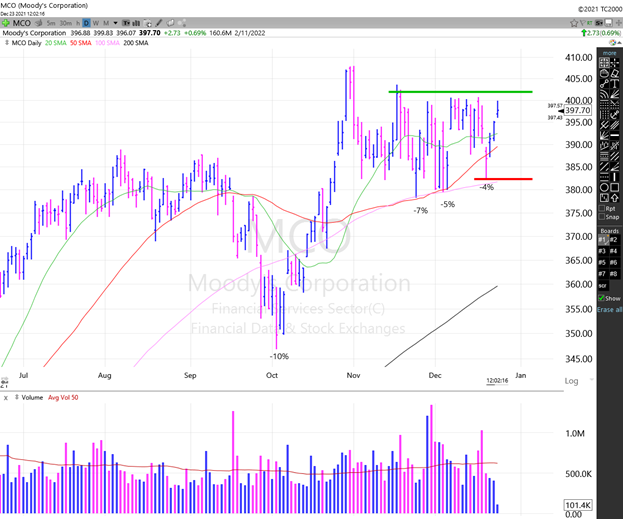Open the timeframe dropdown arrow
Image resolution: width=623 pixels, height=519 pixels.
coord(115,23)
